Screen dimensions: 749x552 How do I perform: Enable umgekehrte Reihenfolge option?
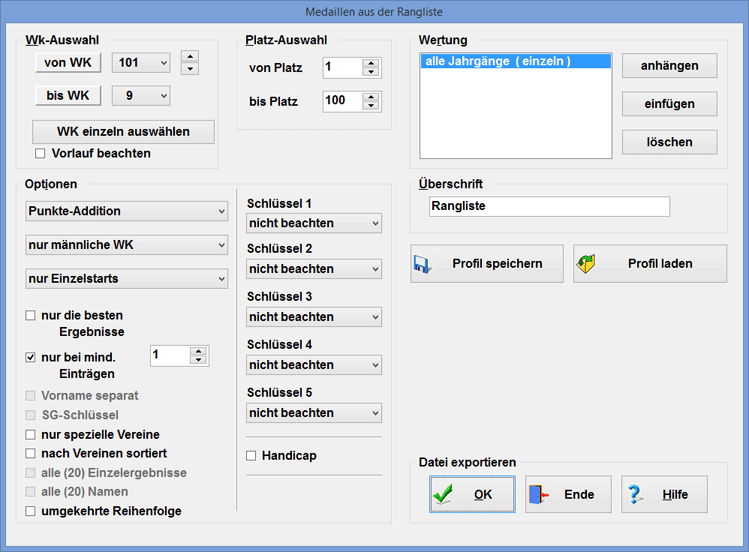31,511
